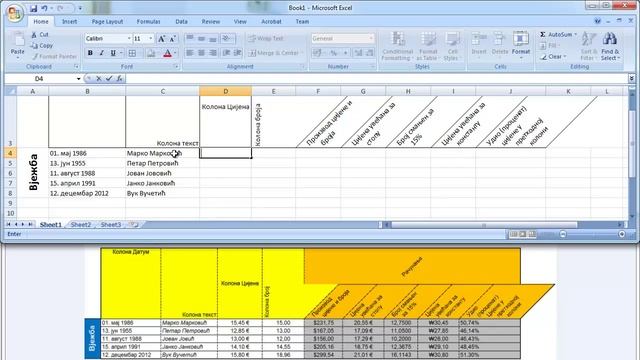The image size is (640, 360).
Task: Open Cell Styles gallery
Action: point(453,46)
